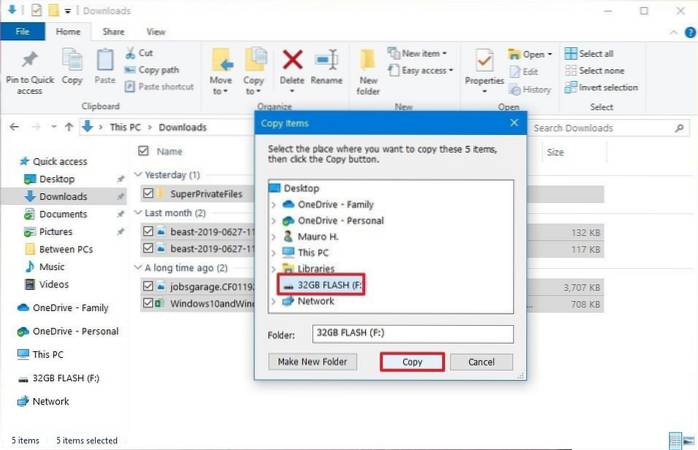Open the Move to menu

click(x=221, y=71)
